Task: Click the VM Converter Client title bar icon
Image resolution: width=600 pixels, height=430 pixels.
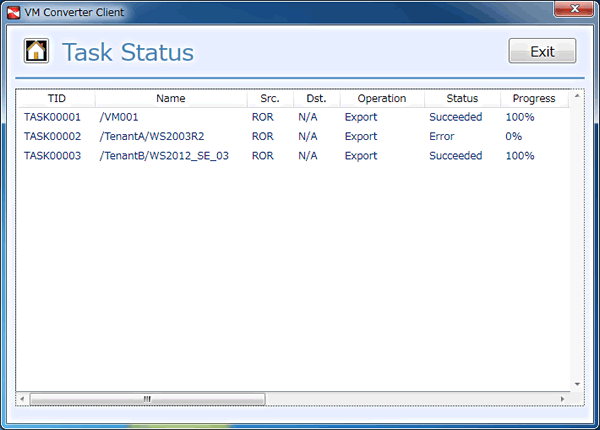Action: (x=13, y=10)
